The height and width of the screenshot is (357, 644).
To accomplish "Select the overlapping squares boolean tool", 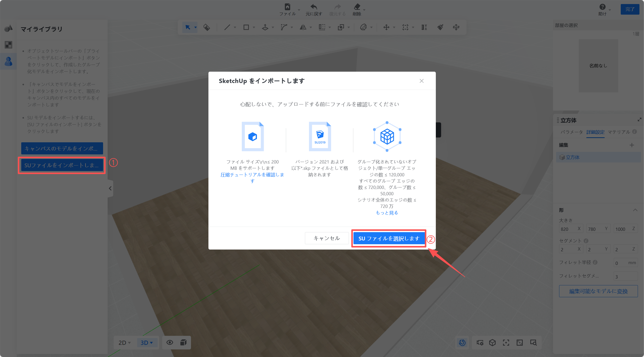I will (x=341, y=27).
